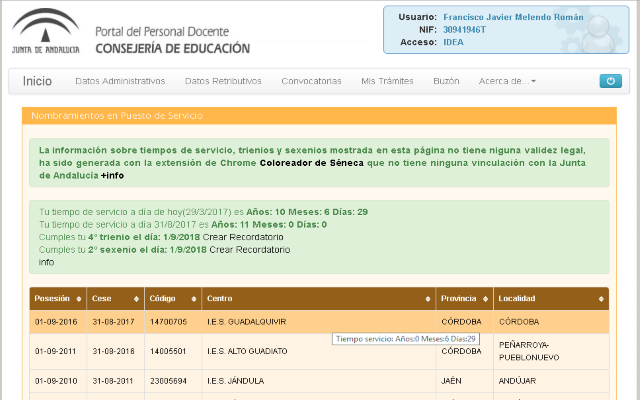Image resolution: width=640 pixels, height=400 pixels.
Task: Click JAÉN province cell
Action: (464, 381)
